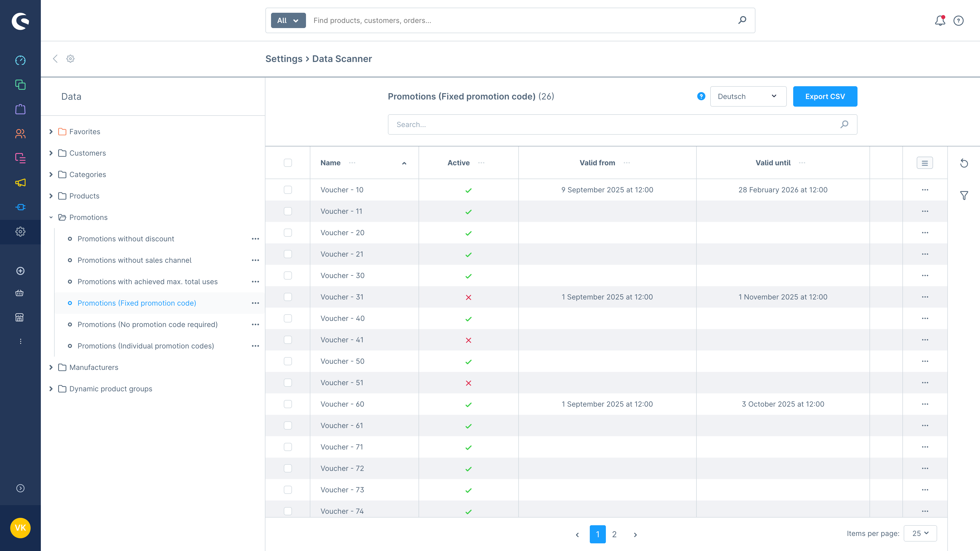Image resolution: width=980 pixels, height=551 pixels.
Task: Click the blue help icon near Deutsch
Action: pos(701,97)
